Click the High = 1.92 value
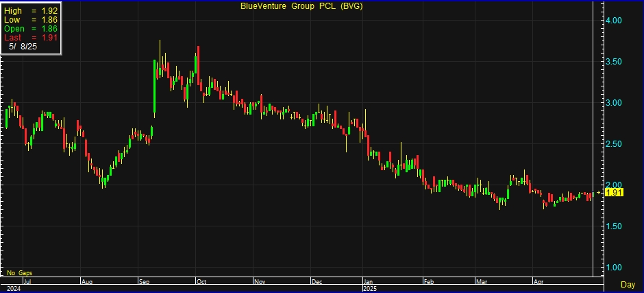 tap(30, 11)
